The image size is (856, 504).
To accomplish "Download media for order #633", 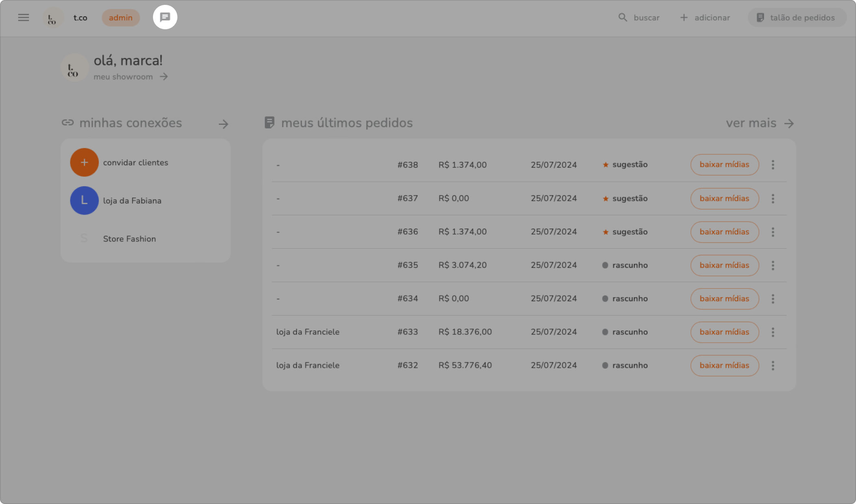I will coord(724,332).
